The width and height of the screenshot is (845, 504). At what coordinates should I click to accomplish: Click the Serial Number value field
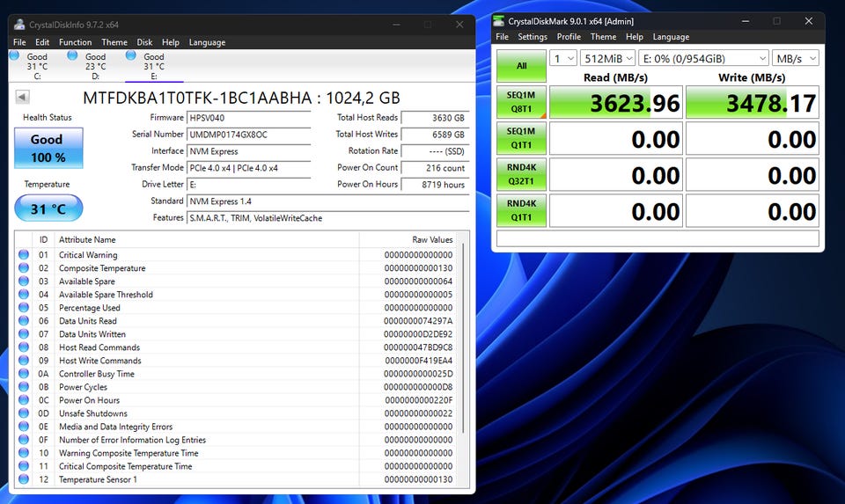pos(248,135)
